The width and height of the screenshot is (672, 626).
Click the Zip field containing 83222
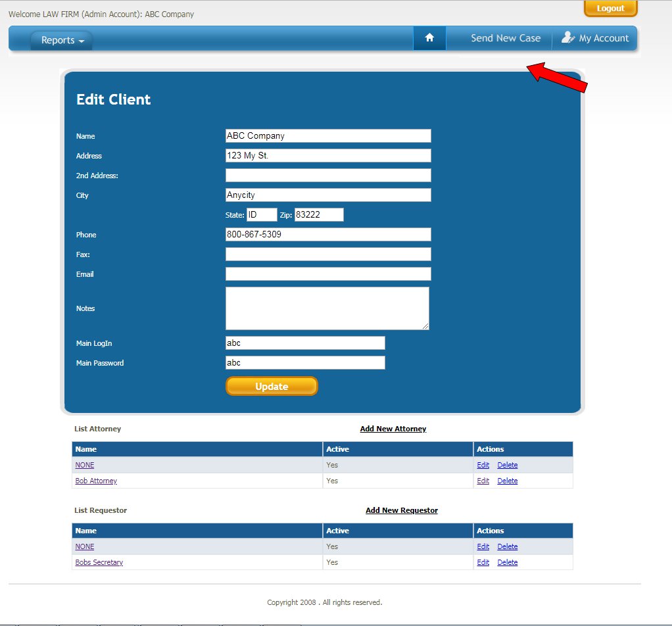[320, 214]
